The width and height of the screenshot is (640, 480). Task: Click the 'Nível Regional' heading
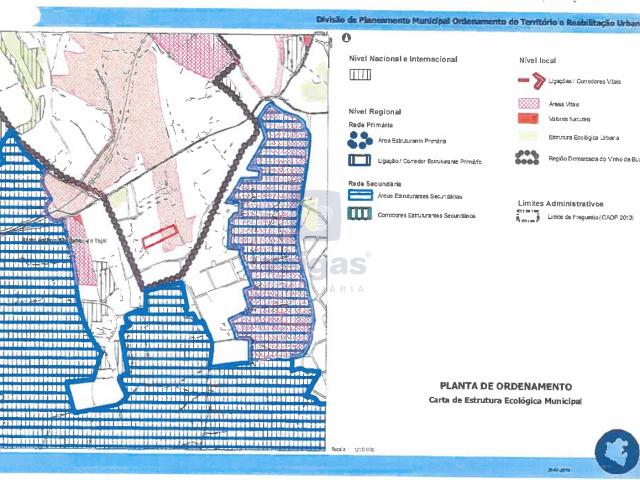click(x=375, y=111)
